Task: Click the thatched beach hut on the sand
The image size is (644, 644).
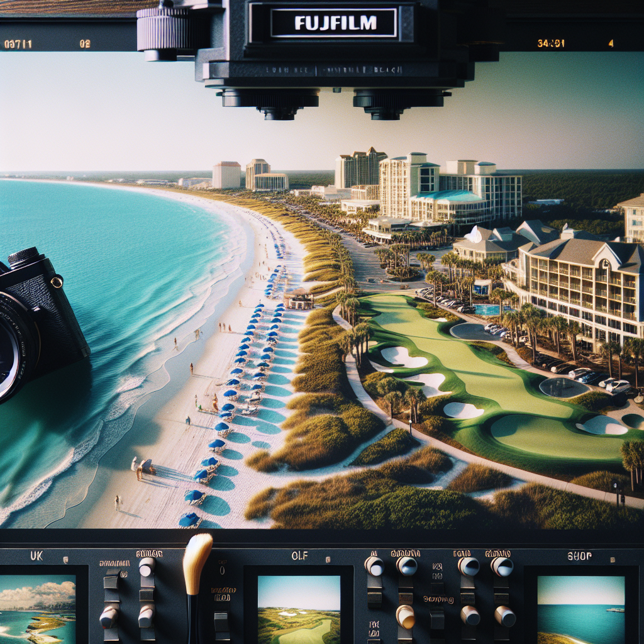Action: pyautogui.click(x=299, y=299)
